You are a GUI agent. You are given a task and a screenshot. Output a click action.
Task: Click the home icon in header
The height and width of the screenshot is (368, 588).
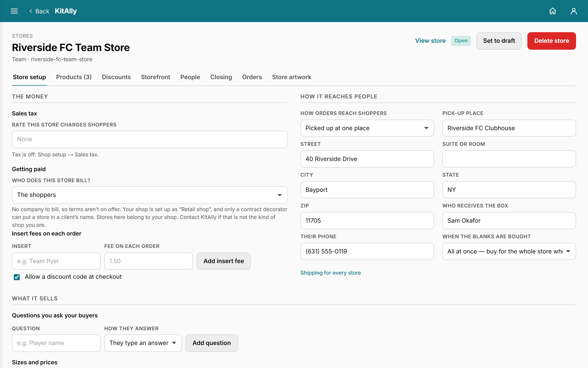pyautogui.click(x=553, y=11)
